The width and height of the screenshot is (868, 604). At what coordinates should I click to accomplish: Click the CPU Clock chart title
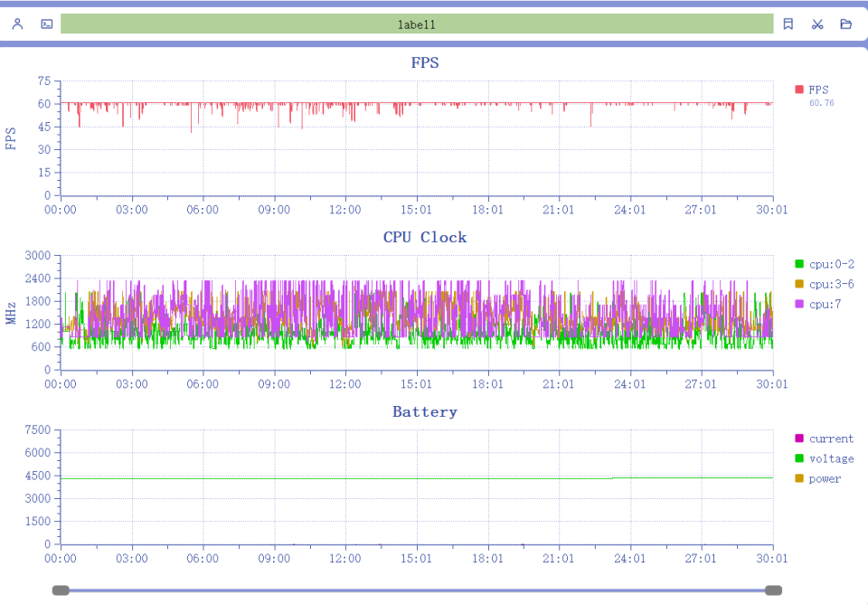[x=425, y=237]
